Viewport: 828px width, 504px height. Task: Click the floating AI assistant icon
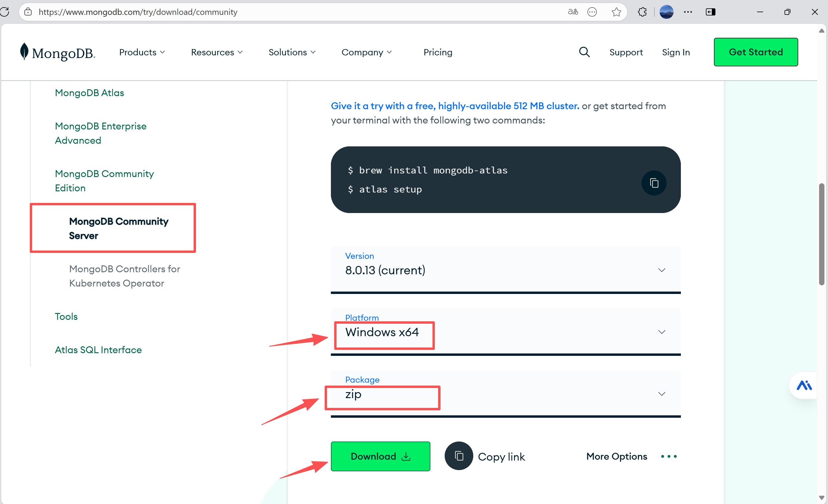pyautogui.click(x=804, y=385)
